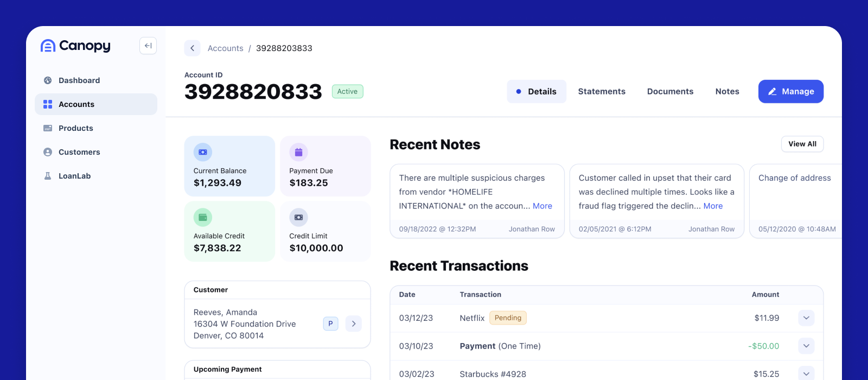Click the Dashboard globe icon
The width and height of the screenshot is (868, 380).
(48, 80)
